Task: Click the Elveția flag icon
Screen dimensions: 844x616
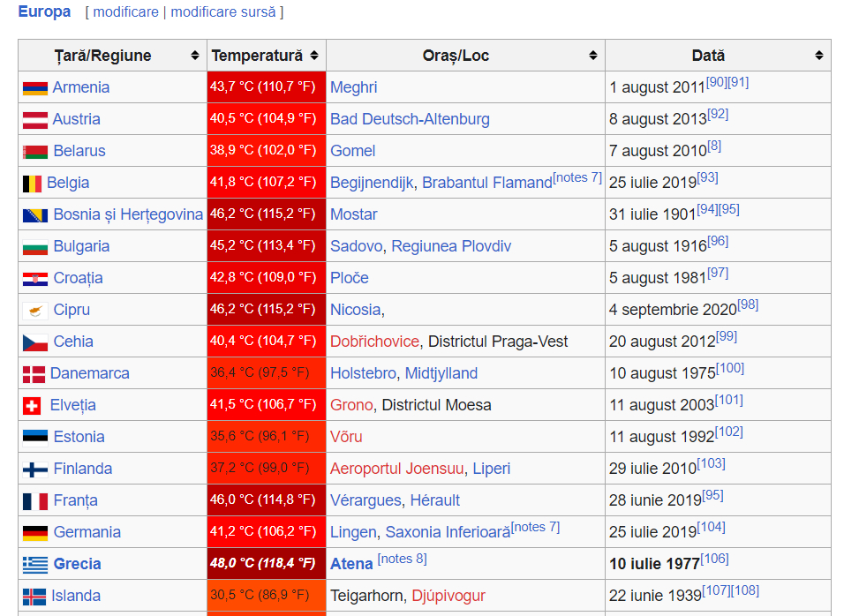Action: coord(32,405)
